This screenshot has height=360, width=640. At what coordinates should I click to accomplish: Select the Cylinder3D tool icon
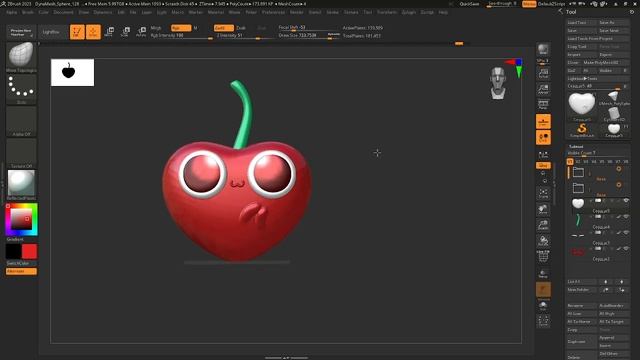point(613,114)
